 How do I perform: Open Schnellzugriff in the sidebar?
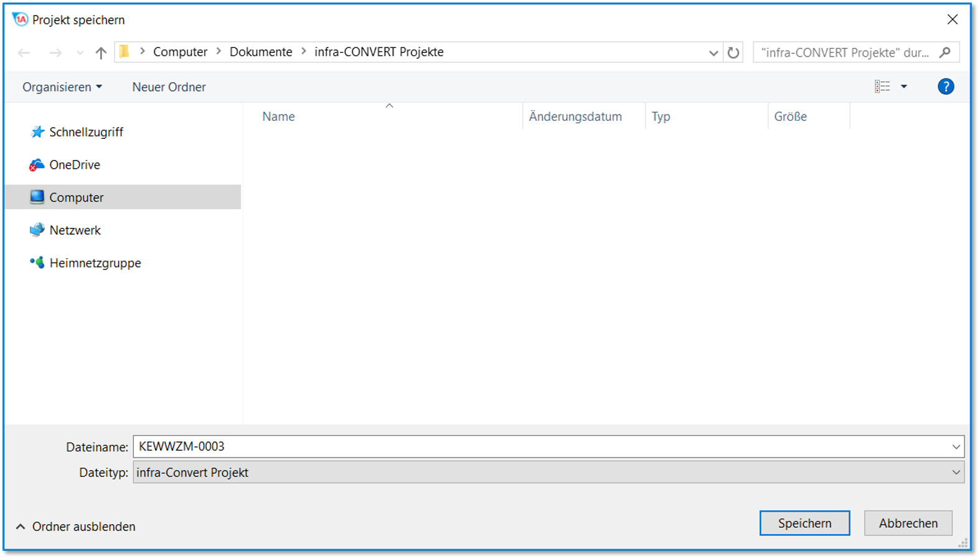86,132
